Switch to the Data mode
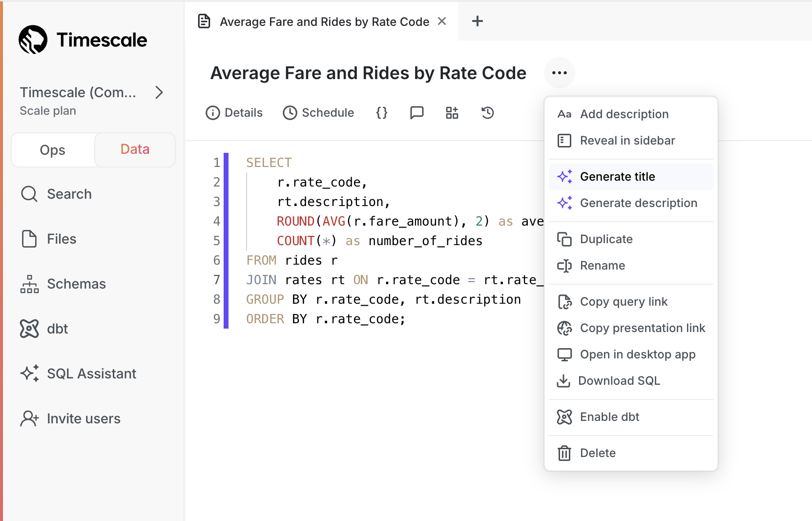Image resolution: width=812 pixels, height=521 pixels. point(135,149)
